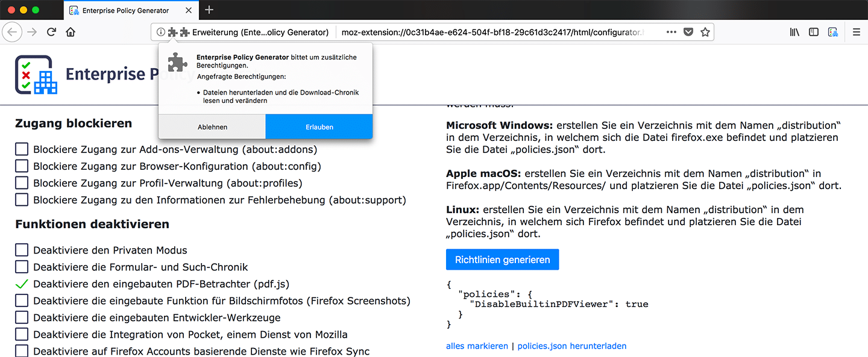Click 'Angefragte Berechtigungen:' text in the popup
The height and width of the screenshot is (357, 868).
tap(242, 77)
